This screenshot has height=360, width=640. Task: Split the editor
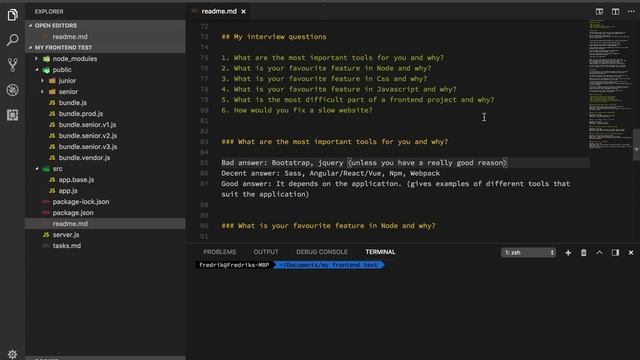[x=615, y=11]
